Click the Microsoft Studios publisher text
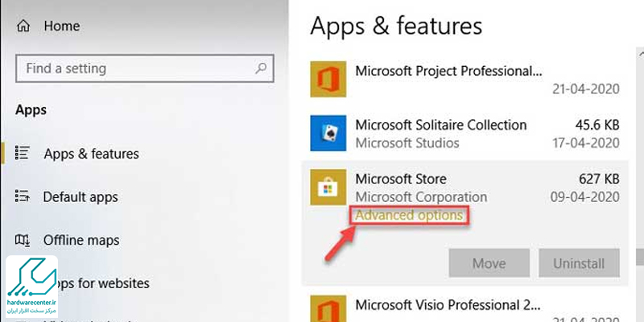This screenshot has width=644, height=322. [x=407, y=143]
